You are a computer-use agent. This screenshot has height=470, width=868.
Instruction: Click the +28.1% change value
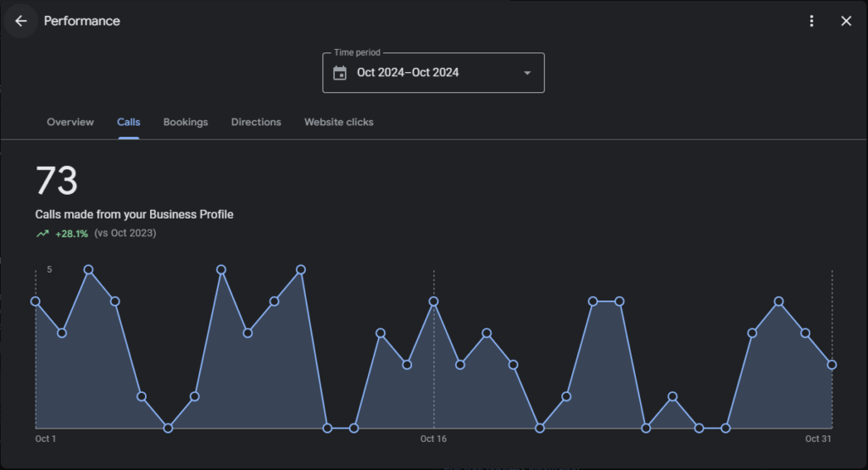tap(72, 234)
